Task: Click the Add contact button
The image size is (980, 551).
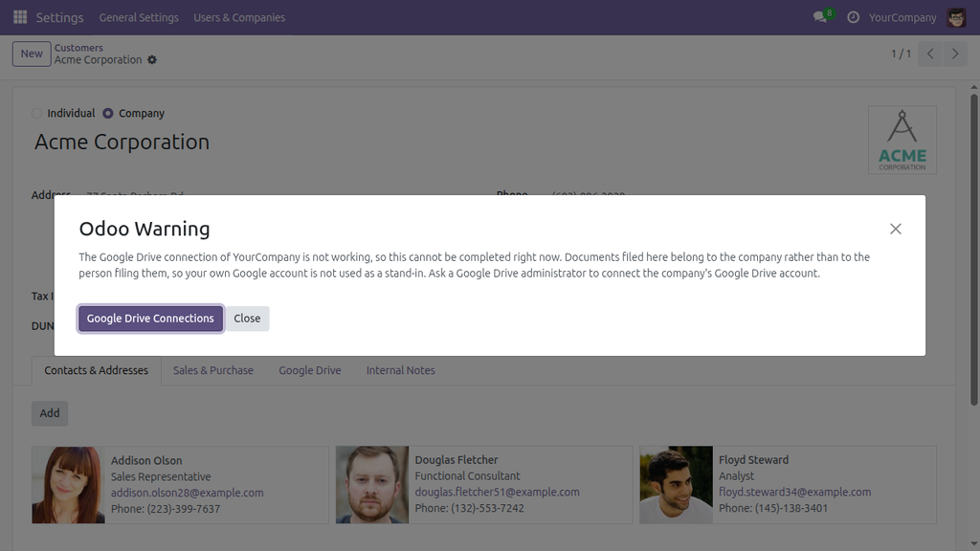Action: point(50,413)
